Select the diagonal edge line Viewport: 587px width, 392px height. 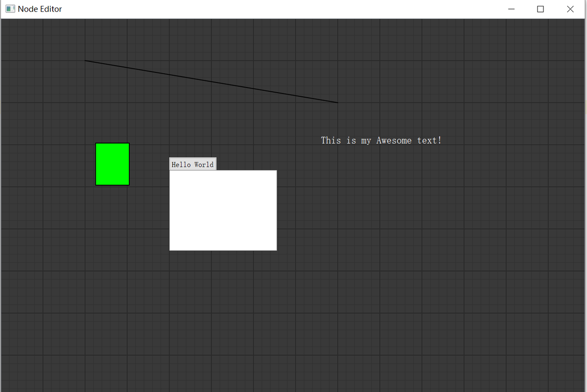click(x=211, y=81)
